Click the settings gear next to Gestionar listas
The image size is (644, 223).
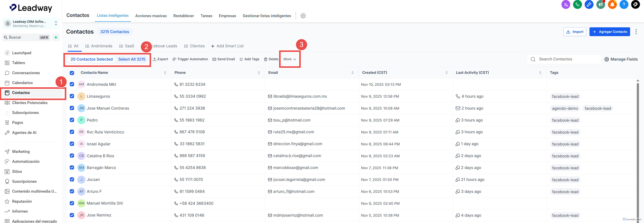(x=303, y=16)
